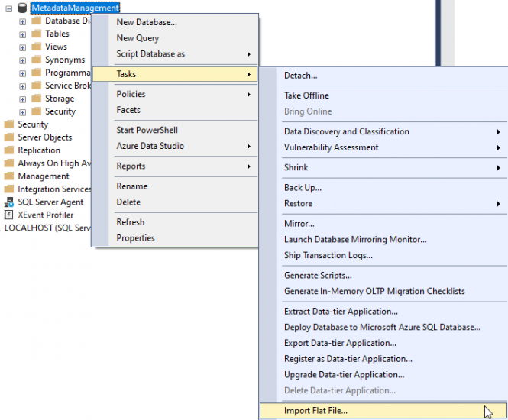
Task: Open Properties from the context menu
Action: tap(135, 238)
